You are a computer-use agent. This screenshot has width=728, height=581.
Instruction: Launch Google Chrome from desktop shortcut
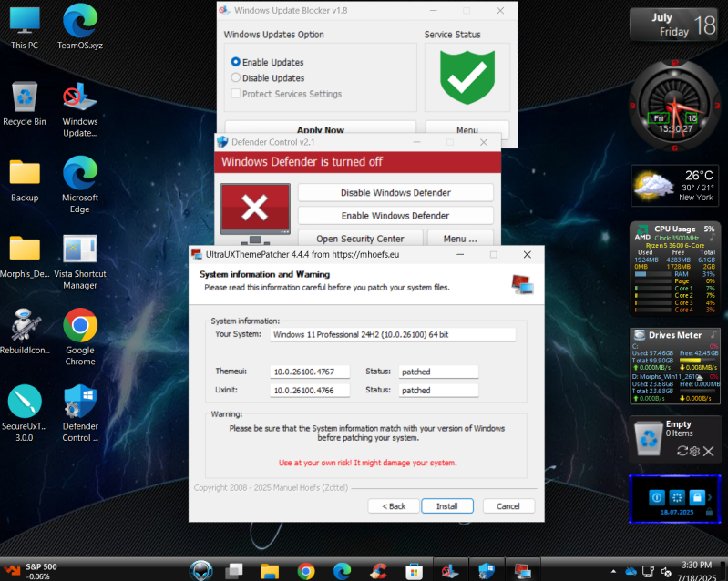pyautogui.click(x=80, y=337)
